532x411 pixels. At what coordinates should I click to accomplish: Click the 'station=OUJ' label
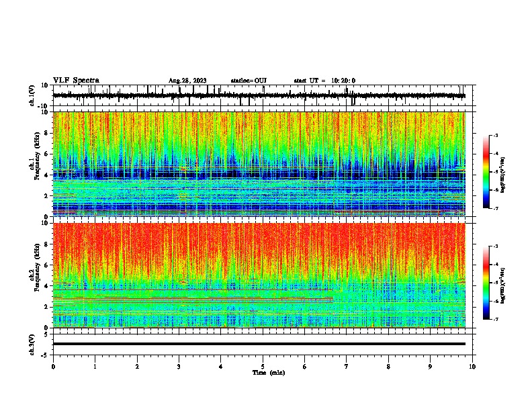[x=249, y=81]
